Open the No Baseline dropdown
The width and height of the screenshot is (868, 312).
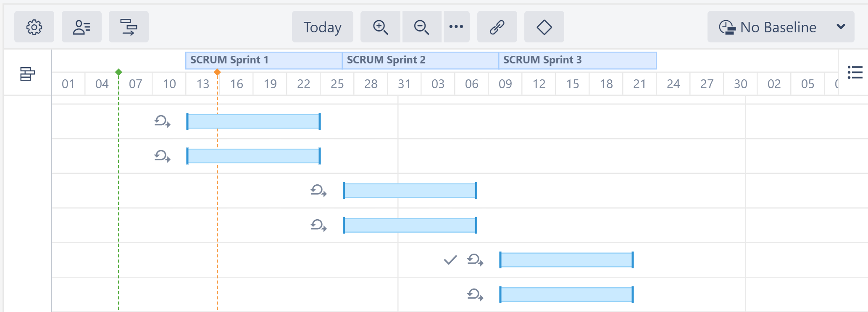pos(769,27)
